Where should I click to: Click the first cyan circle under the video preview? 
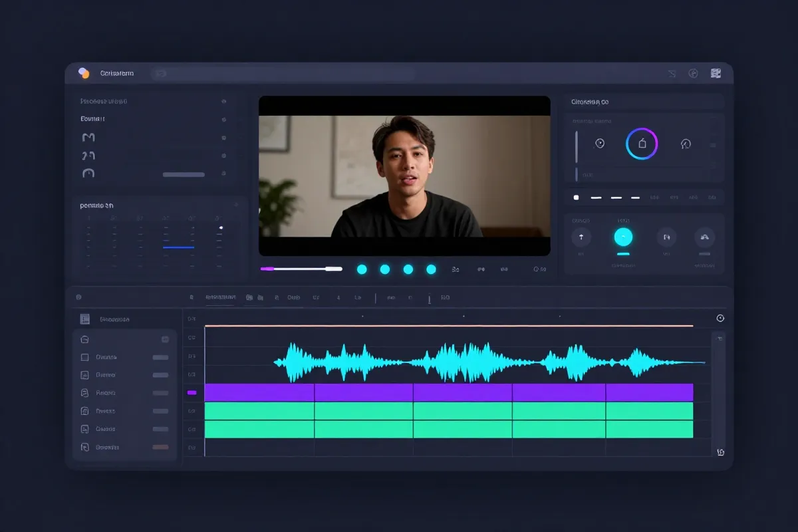tap(362, 269)
